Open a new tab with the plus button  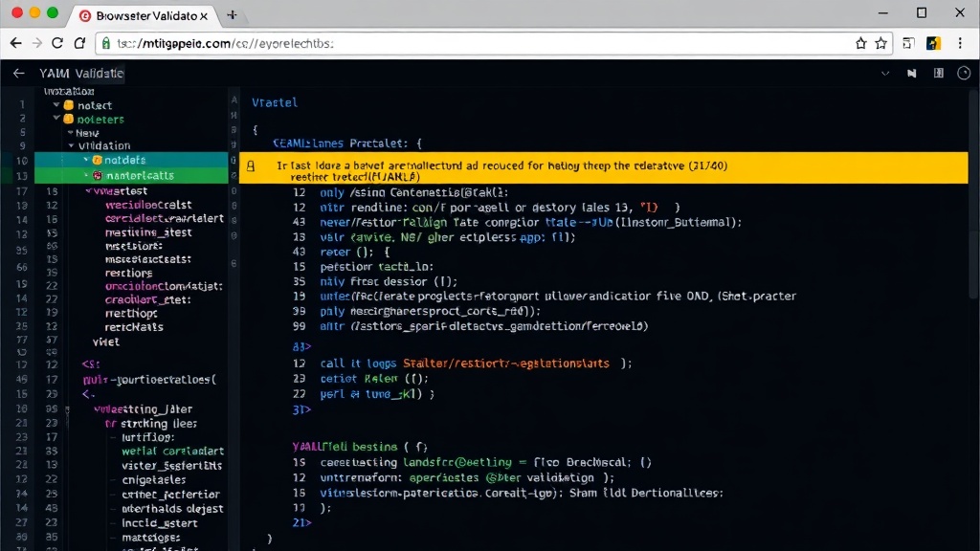[x=232, y=15]
